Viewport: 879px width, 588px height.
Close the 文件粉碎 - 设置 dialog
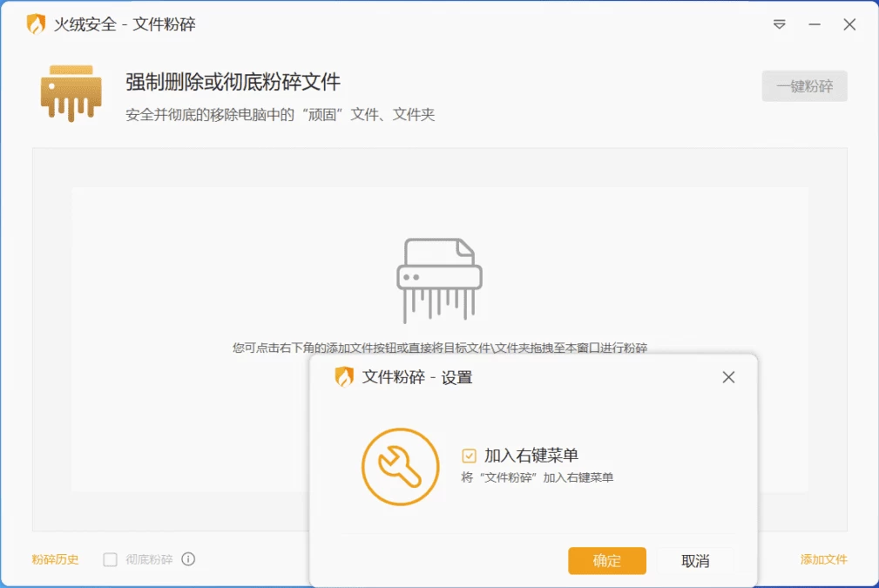(729, 377)
